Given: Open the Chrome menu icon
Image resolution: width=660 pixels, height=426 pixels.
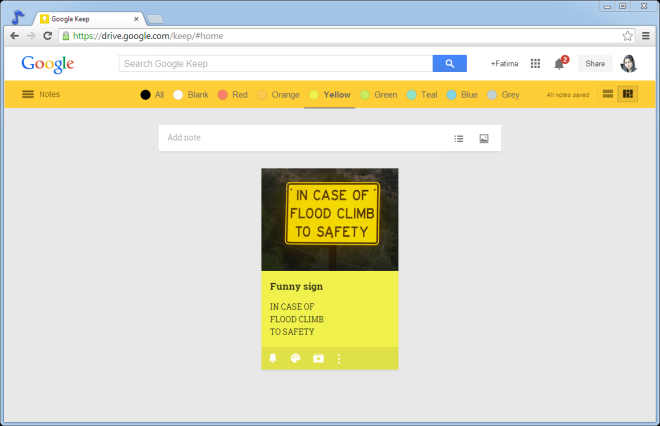Looking at the screenshot, I should click(646, 36).
